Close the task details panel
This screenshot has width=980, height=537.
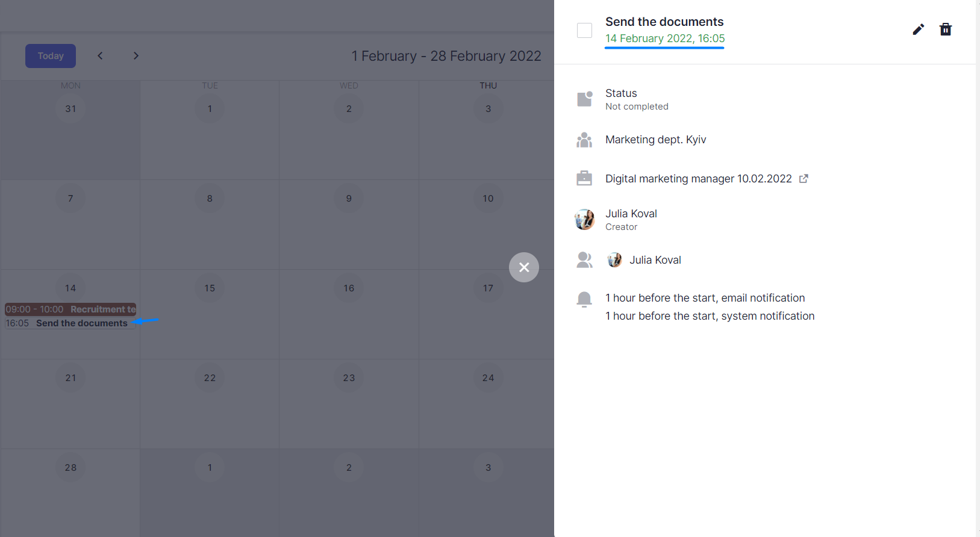point(524,267)
